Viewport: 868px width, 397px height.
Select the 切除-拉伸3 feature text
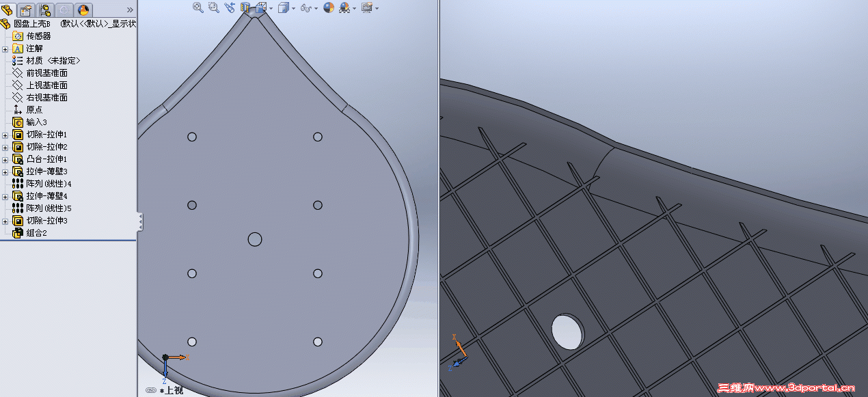tap(47, 221)
